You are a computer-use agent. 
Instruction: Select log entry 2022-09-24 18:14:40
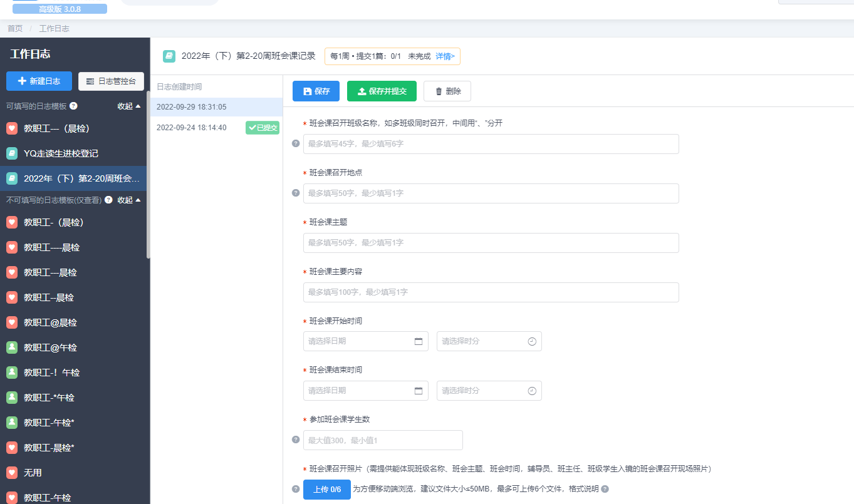216,127
